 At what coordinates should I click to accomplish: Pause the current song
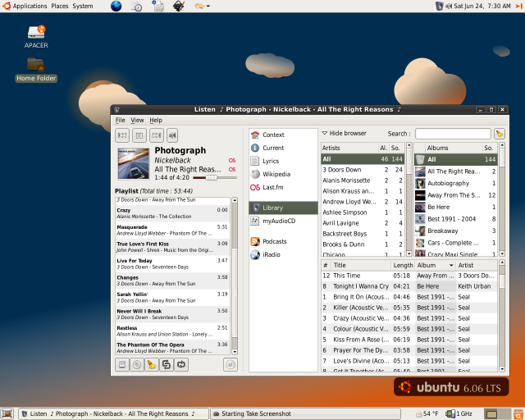point(139,135)
